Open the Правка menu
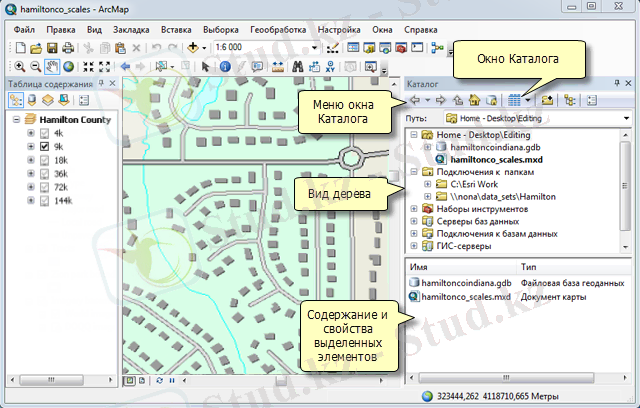The image size is (640, 408). tap(61, 30)
